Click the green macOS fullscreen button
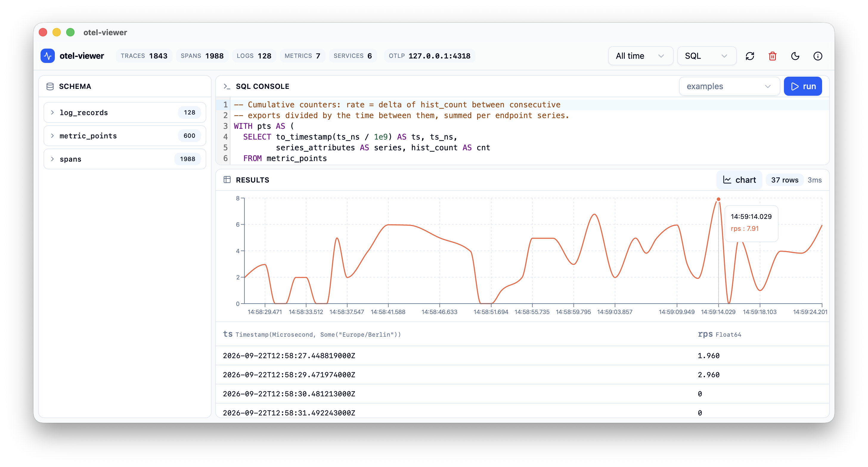The image size is (868, 467). click(x=70, y=33)
